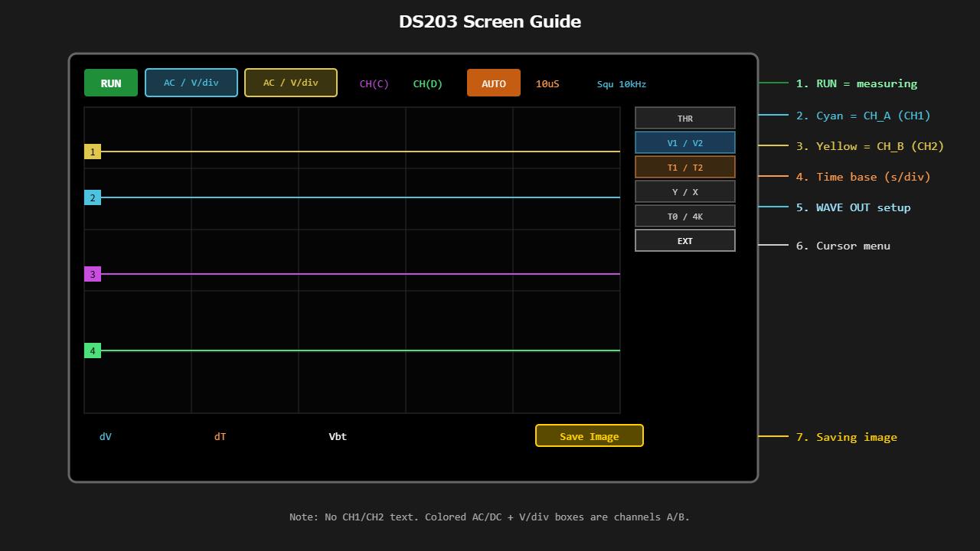Image resolution: width=980 pixels, height=551 pixels.
Task: Click the green channel 4 trace marker
Action: (x=93, y=350)
